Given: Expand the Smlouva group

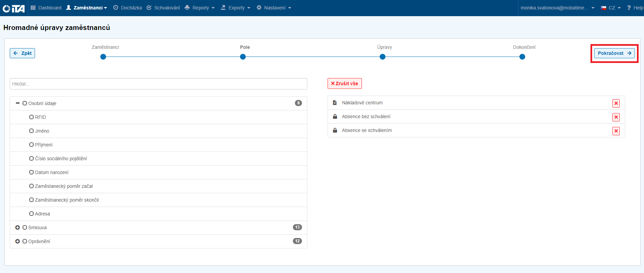Looking at the screenshot, I should tap(18, 228).
